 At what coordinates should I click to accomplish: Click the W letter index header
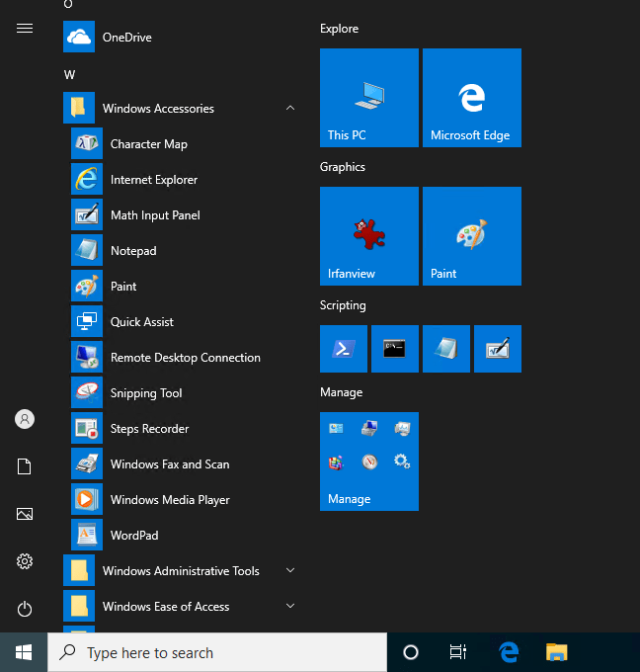69,75
